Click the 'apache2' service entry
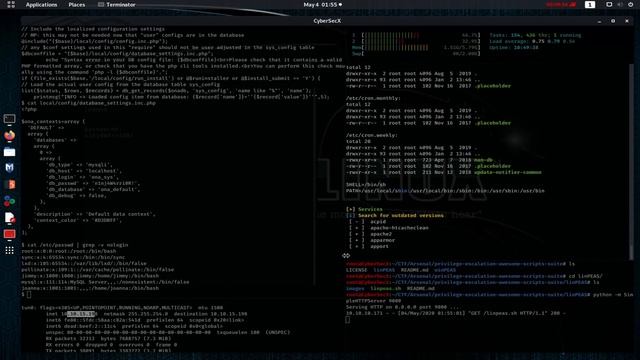Viewport: 640px width, 360px height. coord(381,234)
